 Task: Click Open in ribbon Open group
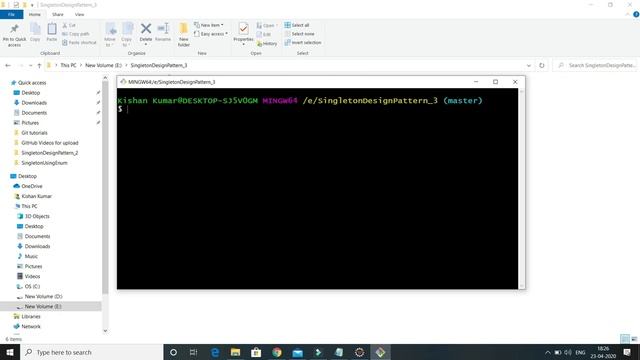click(266, 25)
